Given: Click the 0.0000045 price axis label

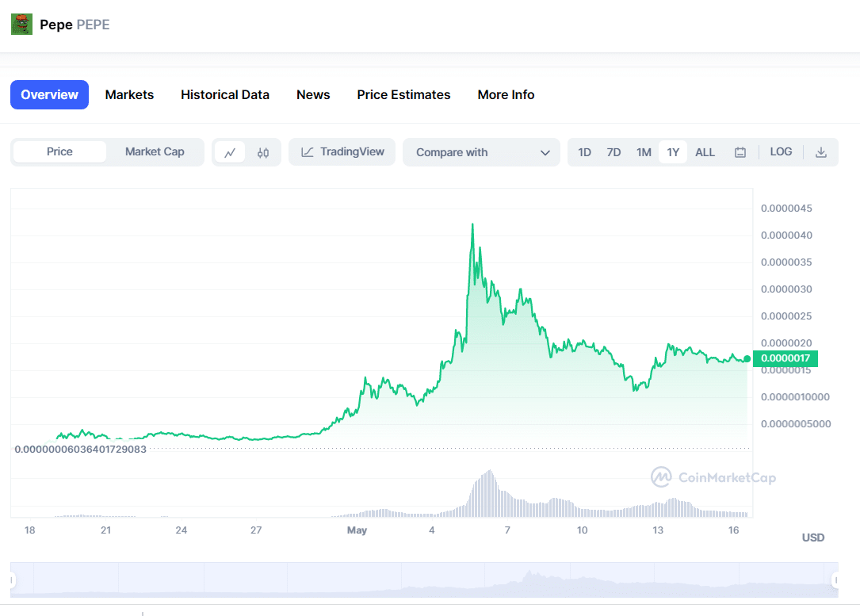Looking at the screenshot, I should pos(786,209).
